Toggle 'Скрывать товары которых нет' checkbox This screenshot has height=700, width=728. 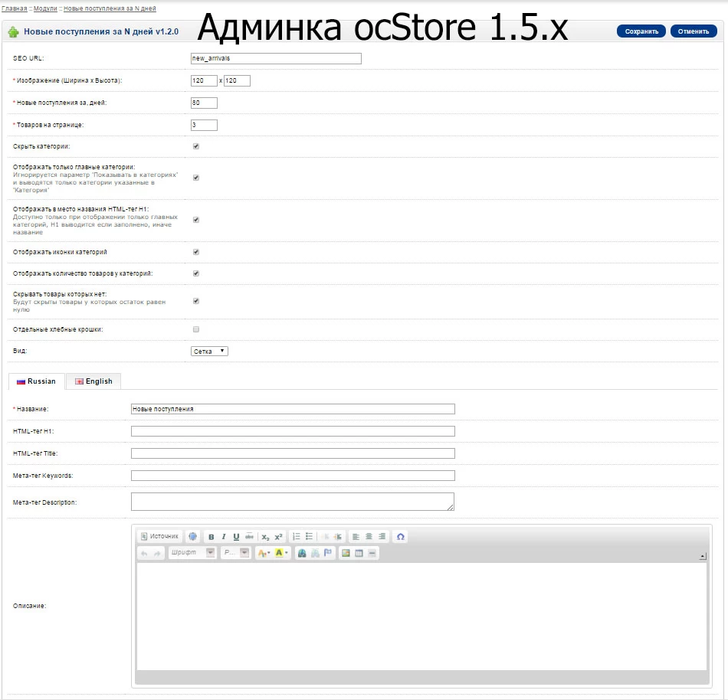[196, 301]
